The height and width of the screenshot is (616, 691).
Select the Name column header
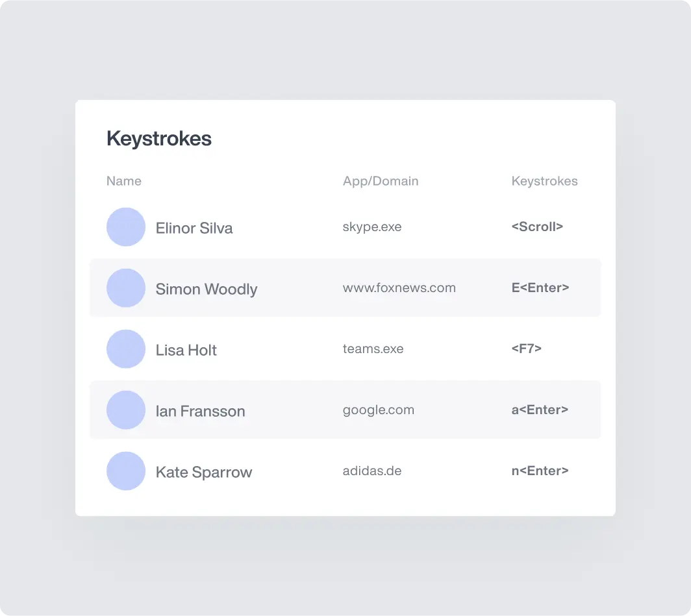[x=124, y=181]
